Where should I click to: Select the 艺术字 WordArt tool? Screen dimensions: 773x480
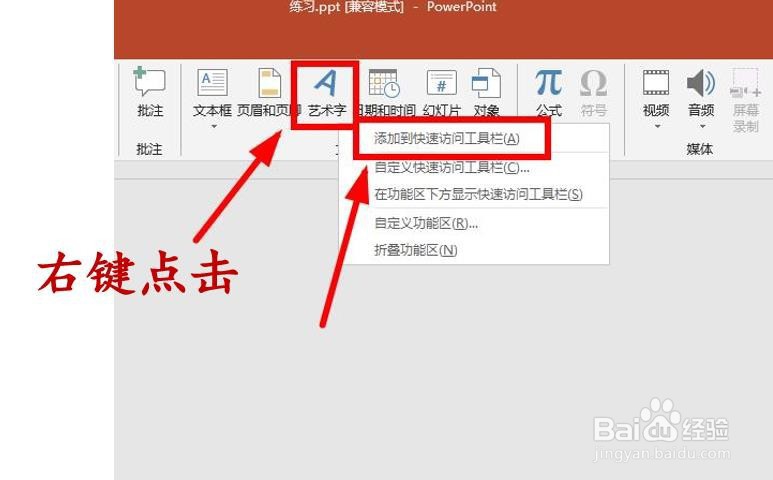(x=326, y=92)
